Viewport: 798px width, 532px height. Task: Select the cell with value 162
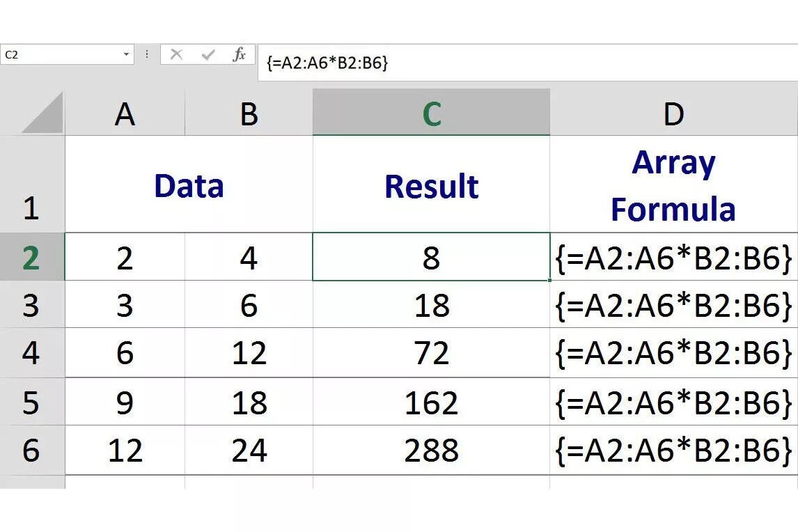pos(431,402)
